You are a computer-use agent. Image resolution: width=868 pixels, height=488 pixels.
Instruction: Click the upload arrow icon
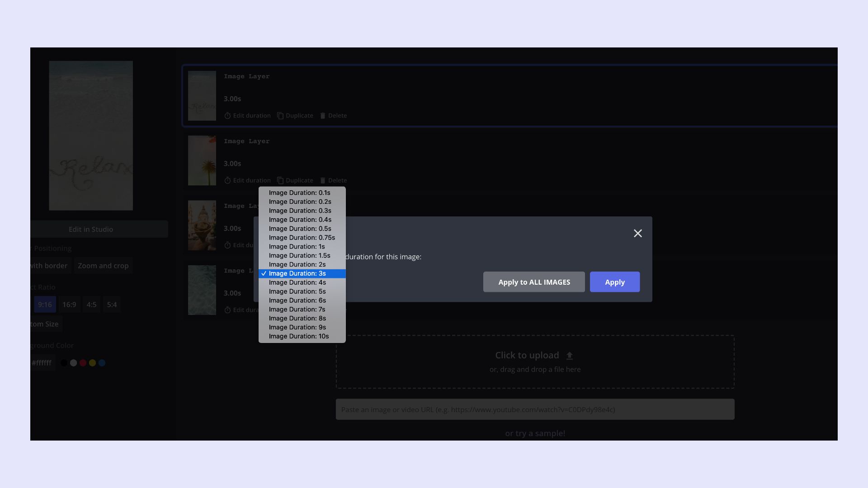(570, 356)
